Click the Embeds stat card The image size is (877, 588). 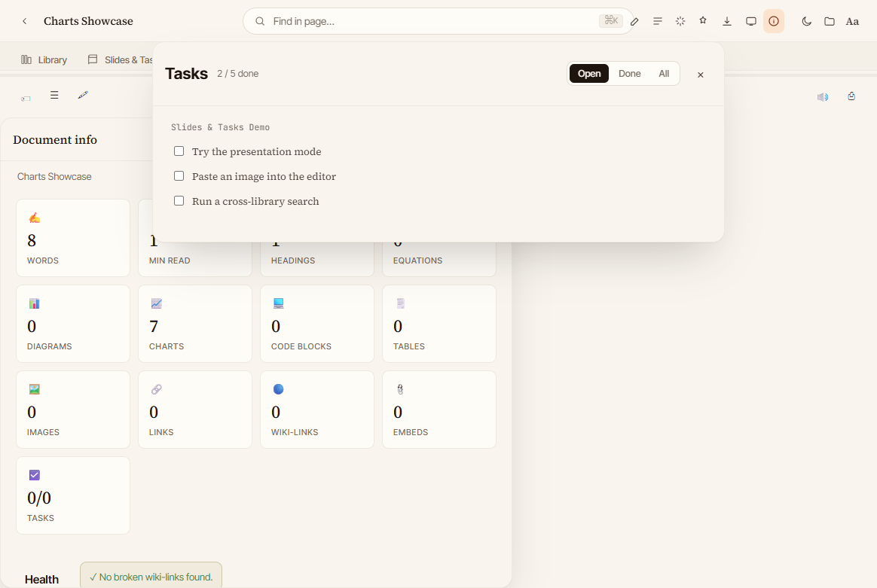(x=439, y=410)
